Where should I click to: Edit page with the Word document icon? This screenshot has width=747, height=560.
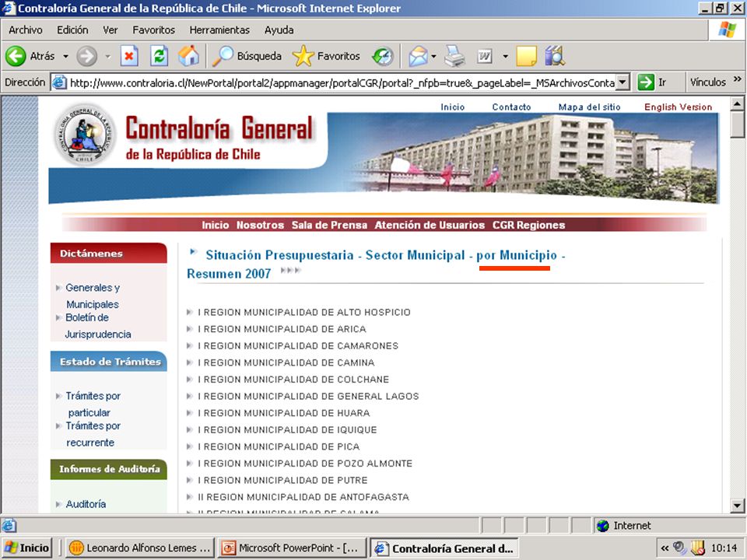coord(485,57)
